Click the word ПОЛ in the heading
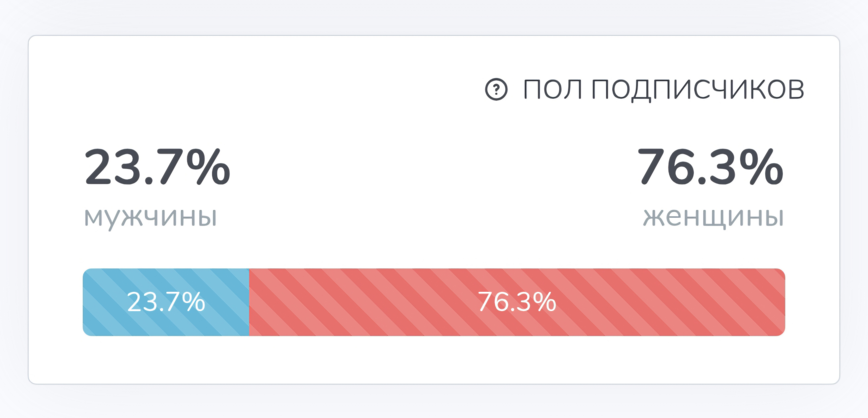Image resolution: width=868 pixels, height=418 pixels. (x=553, y=90)
